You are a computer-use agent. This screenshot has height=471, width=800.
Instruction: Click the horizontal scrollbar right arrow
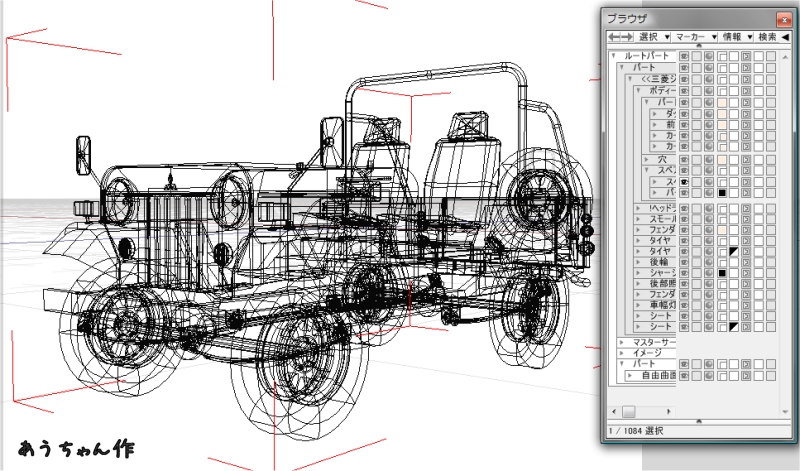click(x=668, y=411)
